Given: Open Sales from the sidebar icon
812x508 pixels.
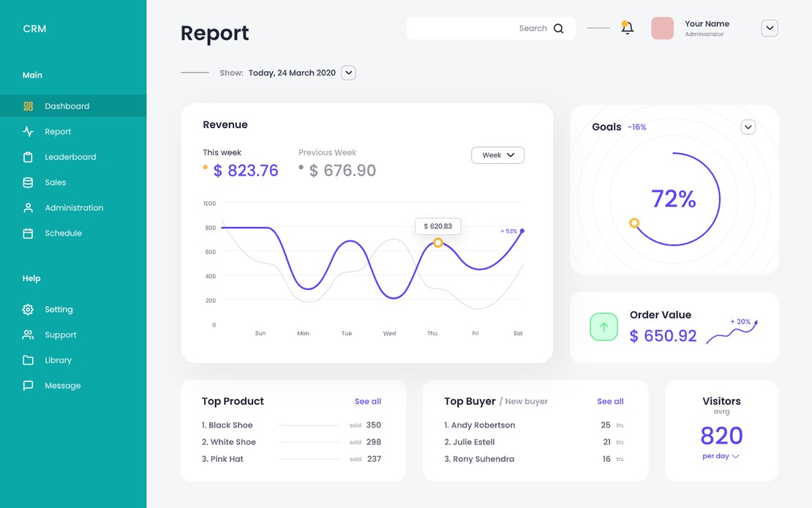Looking at the screenshot, I should coord(28,182).
